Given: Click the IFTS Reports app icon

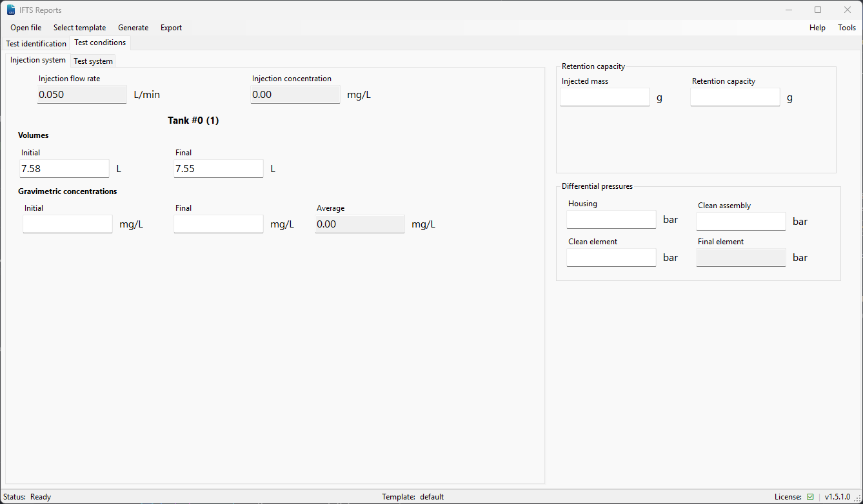Looking at the screenshot, I should click(x=11, y=10).
